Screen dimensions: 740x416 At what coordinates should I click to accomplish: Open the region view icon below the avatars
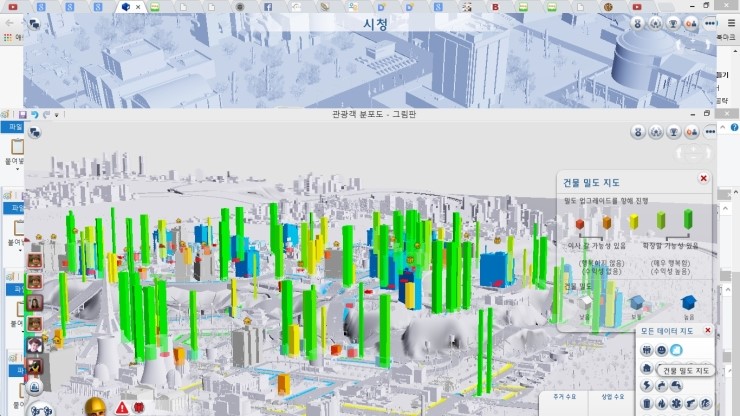34,388
